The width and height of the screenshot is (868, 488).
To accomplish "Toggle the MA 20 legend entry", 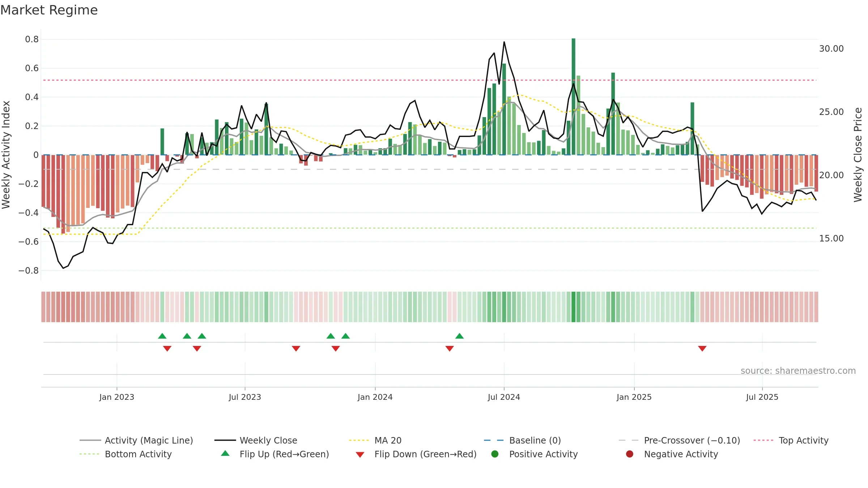I will point(375,440).
